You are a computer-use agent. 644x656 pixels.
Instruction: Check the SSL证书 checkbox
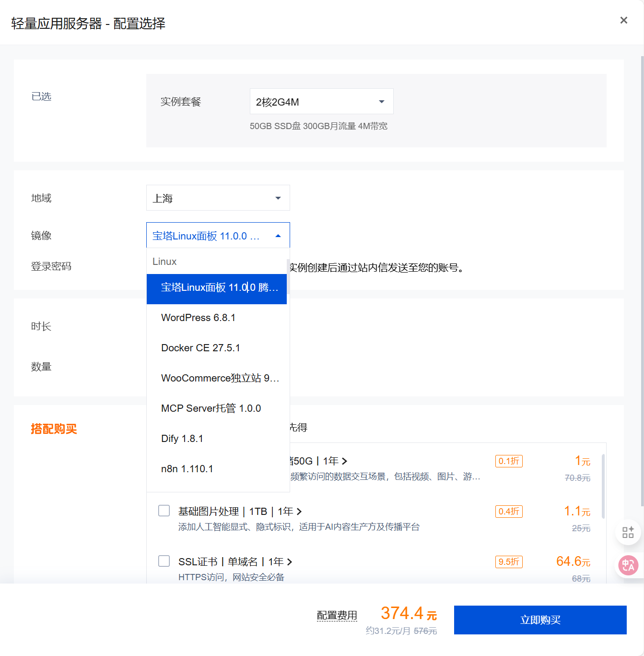[164, 561]
